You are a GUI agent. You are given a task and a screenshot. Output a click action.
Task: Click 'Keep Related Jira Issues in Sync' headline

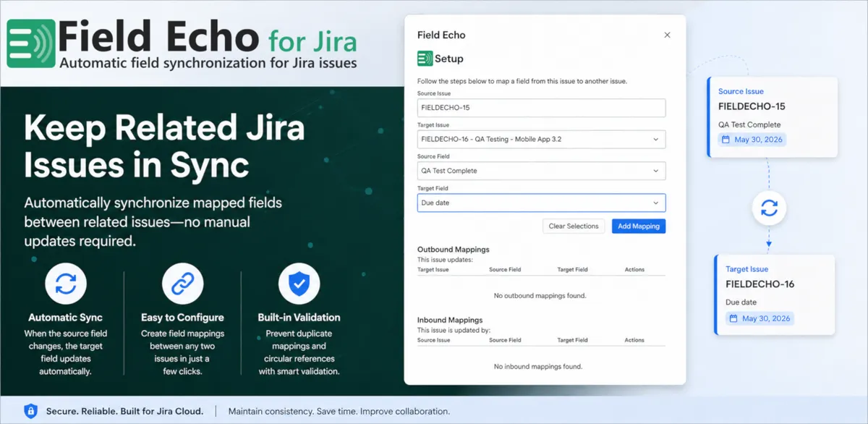(164, 148)
